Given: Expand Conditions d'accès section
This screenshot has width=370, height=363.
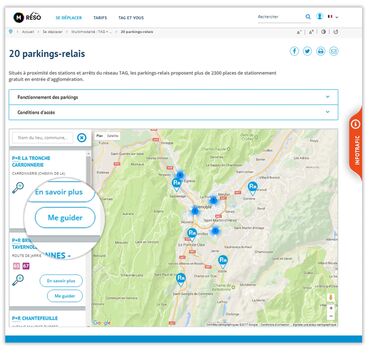Looking at the screenshot, I should 173,112.
